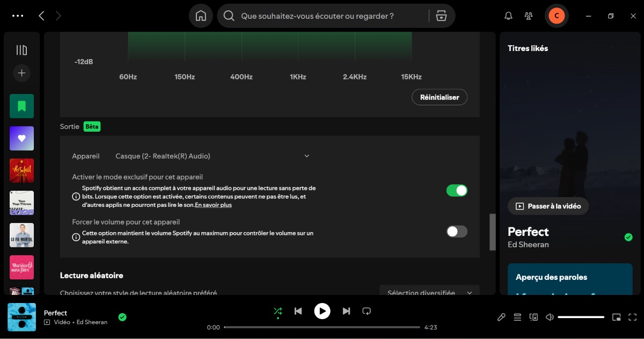This screenshot has height=339, width=644.
Task: Open the Home page
Action: [201, 16]
